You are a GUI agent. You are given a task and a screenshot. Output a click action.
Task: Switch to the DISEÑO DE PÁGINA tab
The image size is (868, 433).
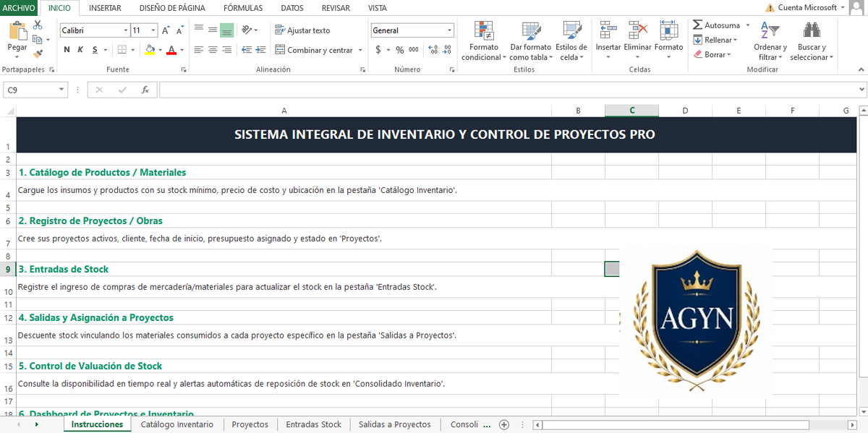172,8
